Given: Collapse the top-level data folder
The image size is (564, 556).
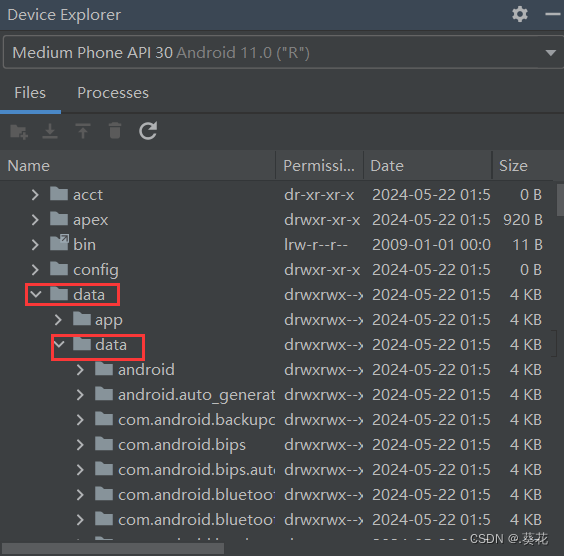Looking at the screenshot, I should click(36, 294).
